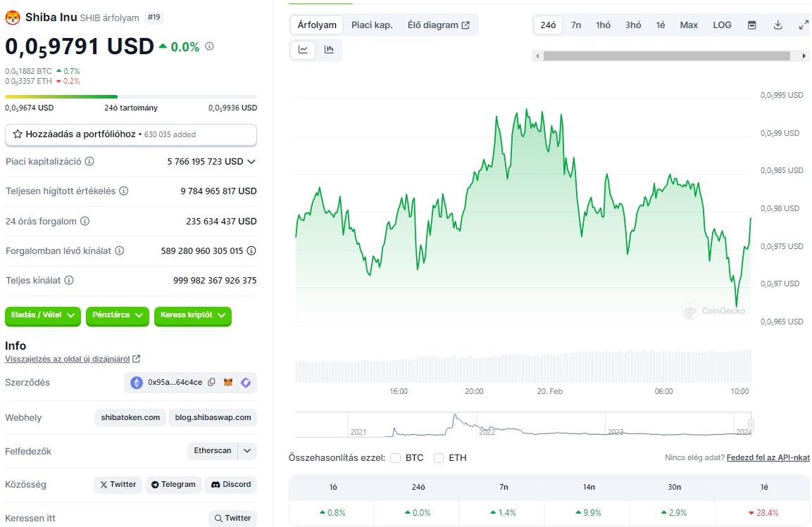Download the chart data
Image resolution: width=812 pixels, height=527 pixels.
[777, 25]
